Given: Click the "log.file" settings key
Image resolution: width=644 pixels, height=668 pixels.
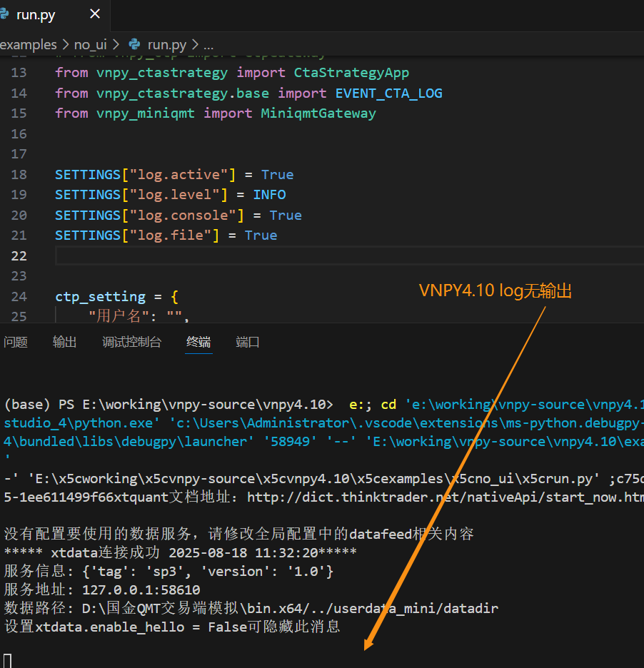Looking at the screenshot, I should [x=170, y=236].
